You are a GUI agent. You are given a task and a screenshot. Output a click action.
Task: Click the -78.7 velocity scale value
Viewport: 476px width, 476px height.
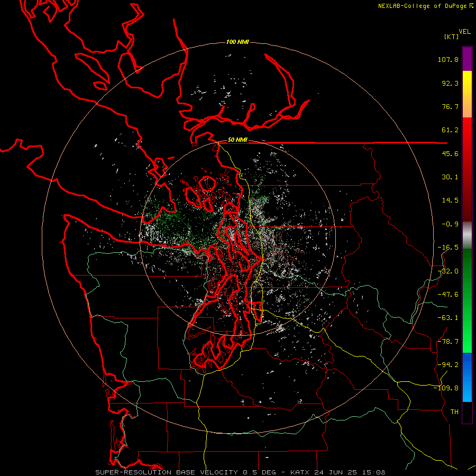pos(448,342)
